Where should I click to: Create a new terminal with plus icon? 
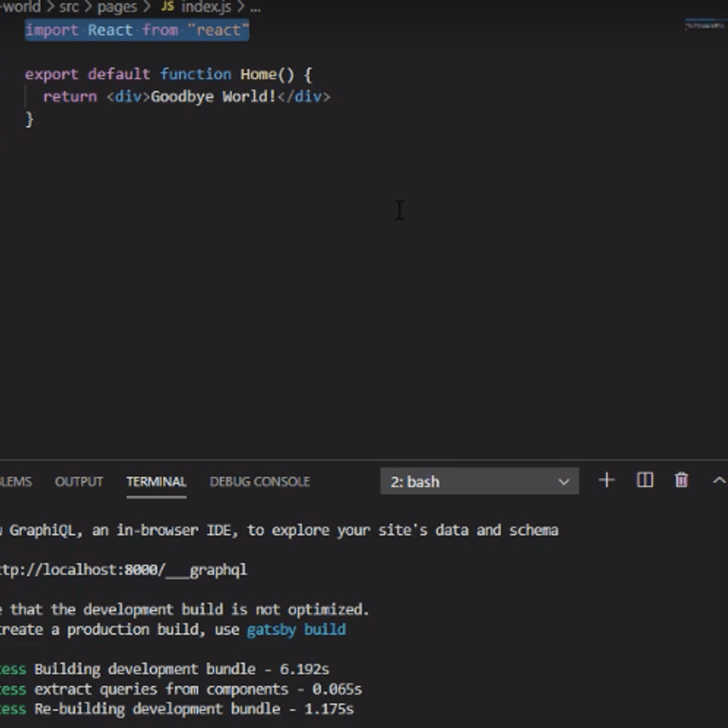pos(606,480)
